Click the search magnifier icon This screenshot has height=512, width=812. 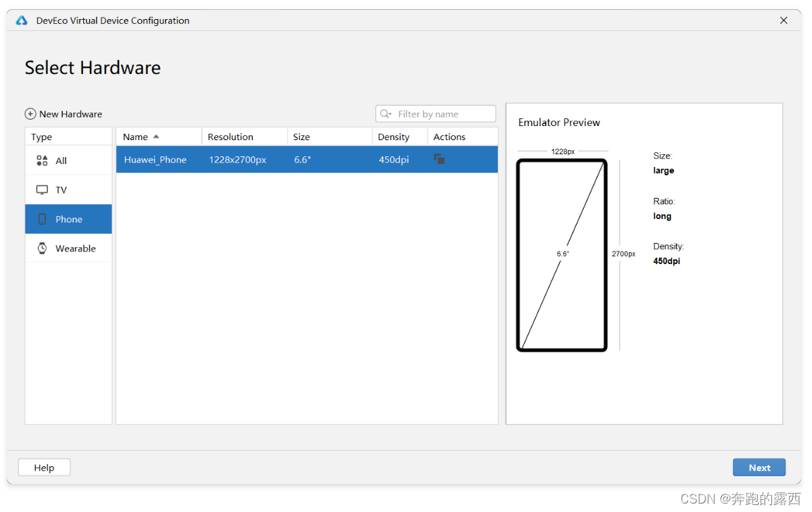pos(386,114)
